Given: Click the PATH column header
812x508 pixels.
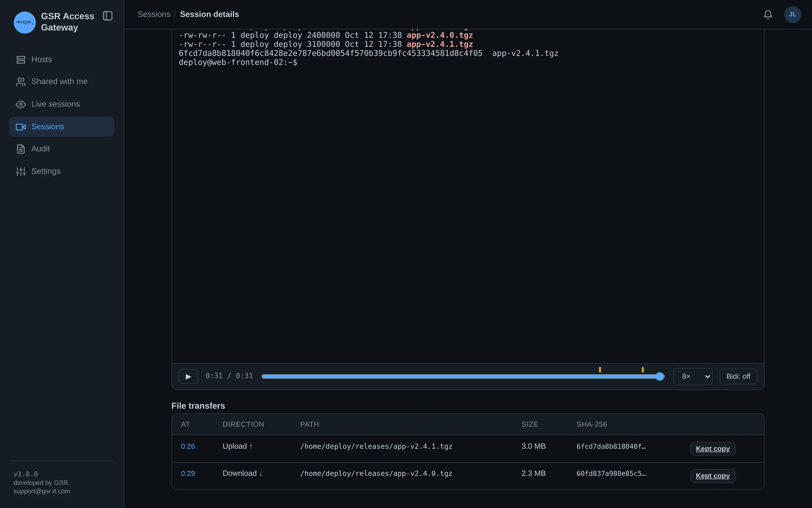Looking at the screenshot, I should [x=310, y=424].
